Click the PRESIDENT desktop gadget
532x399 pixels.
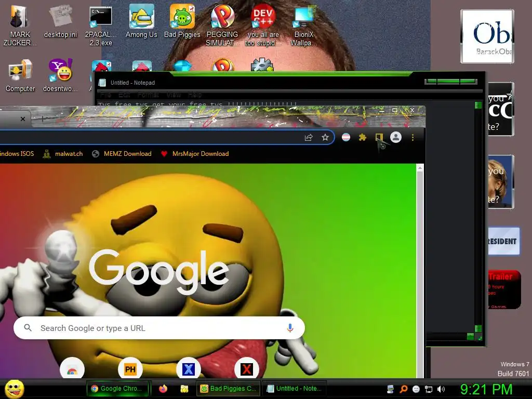click(504, 241)
